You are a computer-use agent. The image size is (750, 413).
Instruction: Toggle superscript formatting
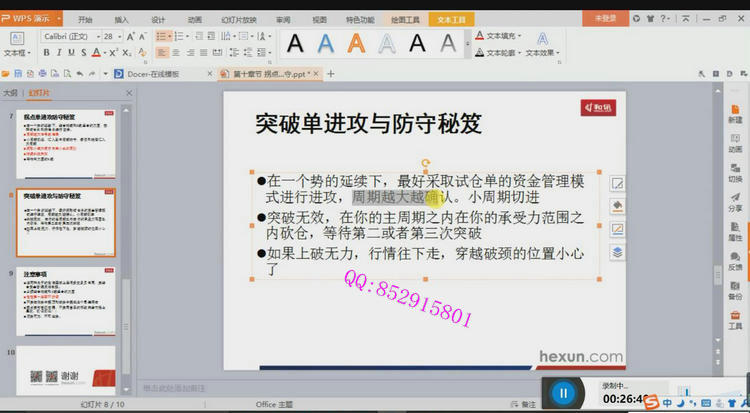[113, 53]
